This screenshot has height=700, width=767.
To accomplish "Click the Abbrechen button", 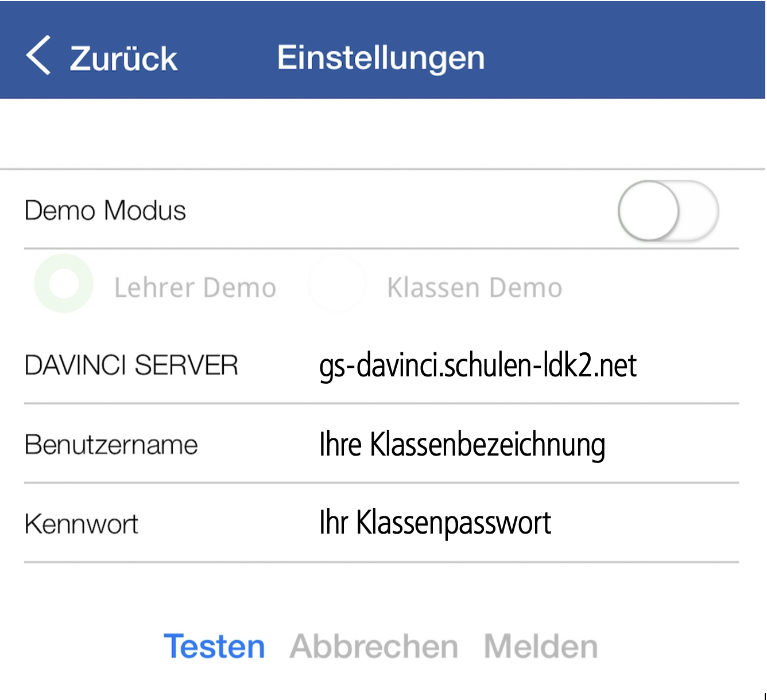I will click(x=374, y=647).
